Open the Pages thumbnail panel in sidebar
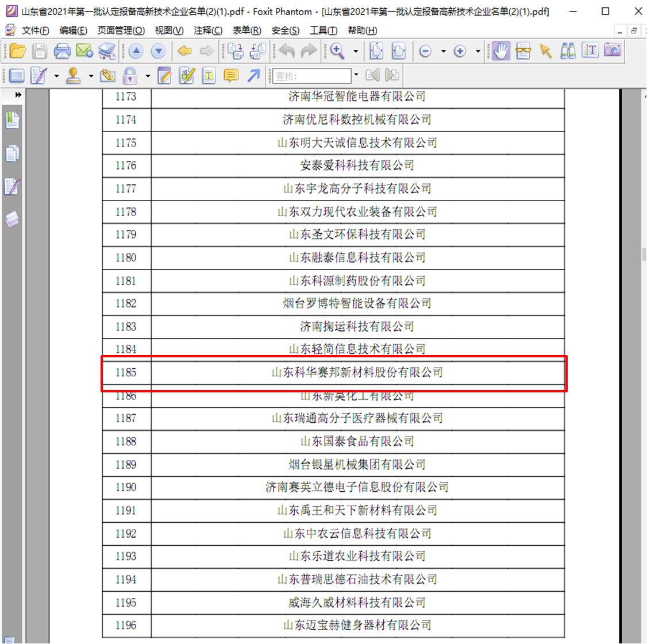647x644 pixels. 12,153
